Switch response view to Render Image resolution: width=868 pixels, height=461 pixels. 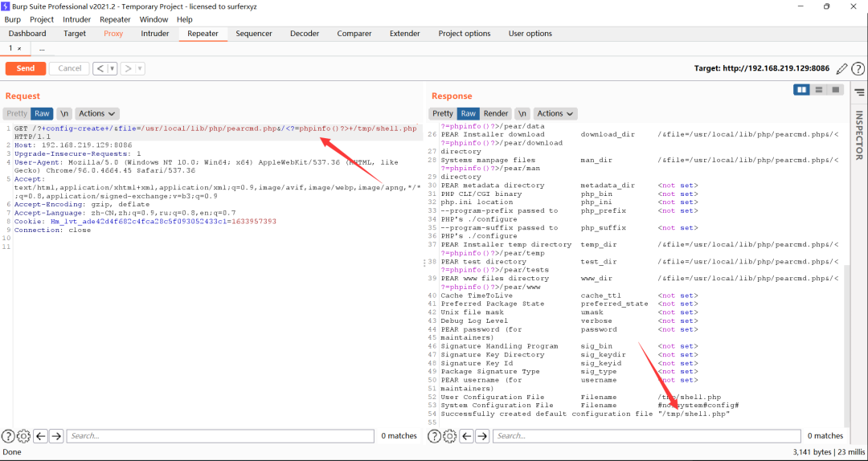[495, 113]
